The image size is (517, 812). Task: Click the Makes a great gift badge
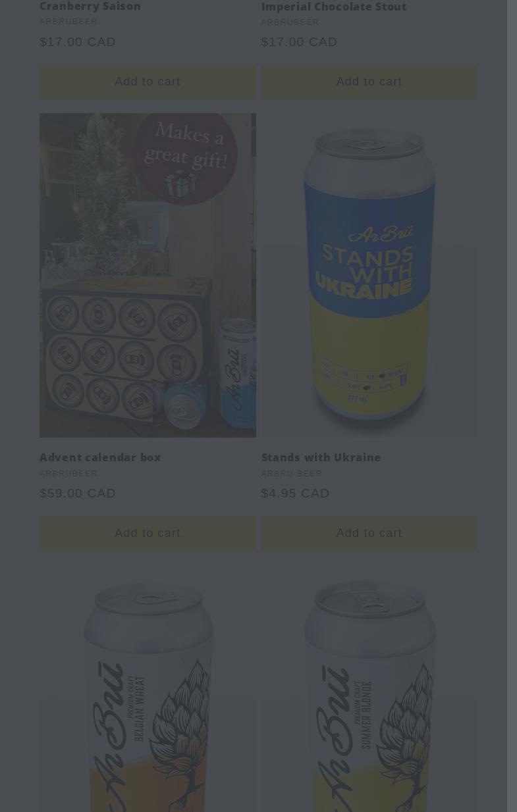184,157
